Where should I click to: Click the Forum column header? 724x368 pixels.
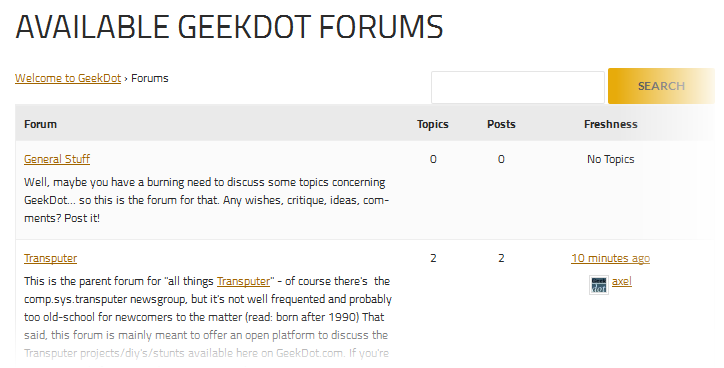coord(41,124)
